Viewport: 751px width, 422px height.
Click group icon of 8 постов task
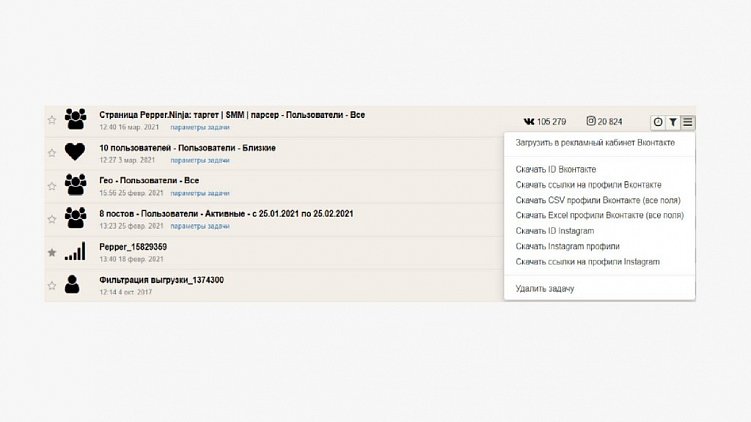pos(75,218)
